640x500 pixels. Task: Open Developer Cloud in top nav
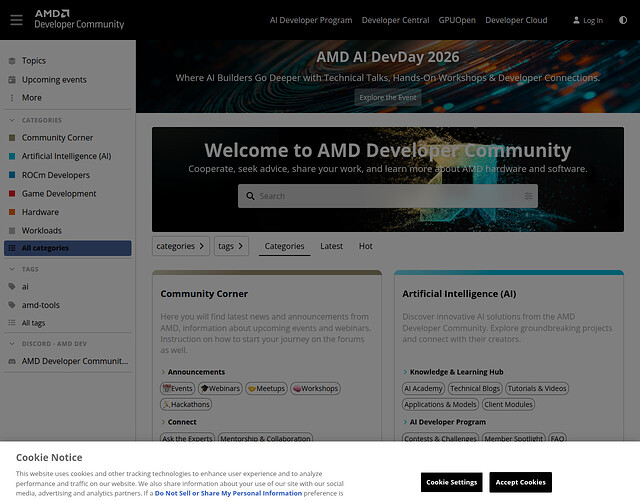pyautogui.click(x=516, y=20)
